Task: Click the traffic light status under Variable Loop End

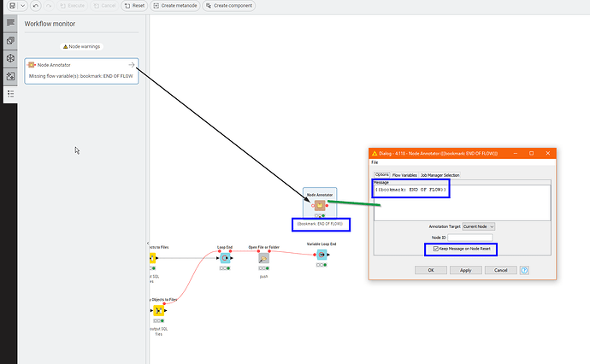Action: [322, 265]
